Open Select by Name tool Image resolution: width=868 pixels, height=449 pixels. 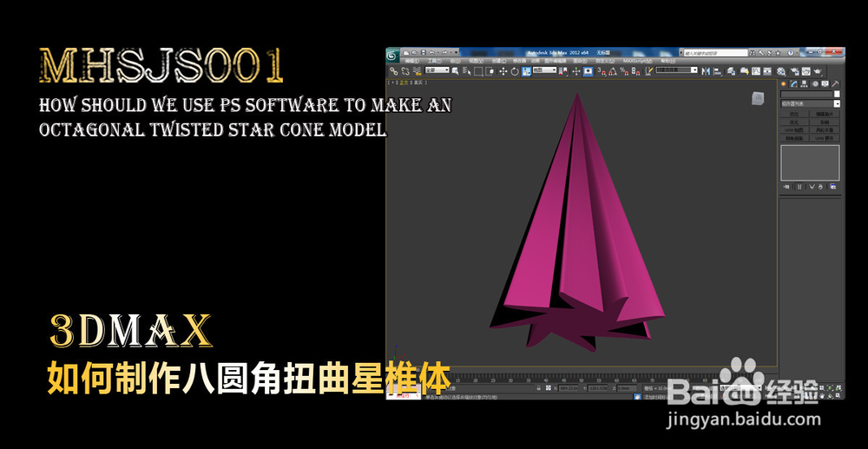(466, 71)
